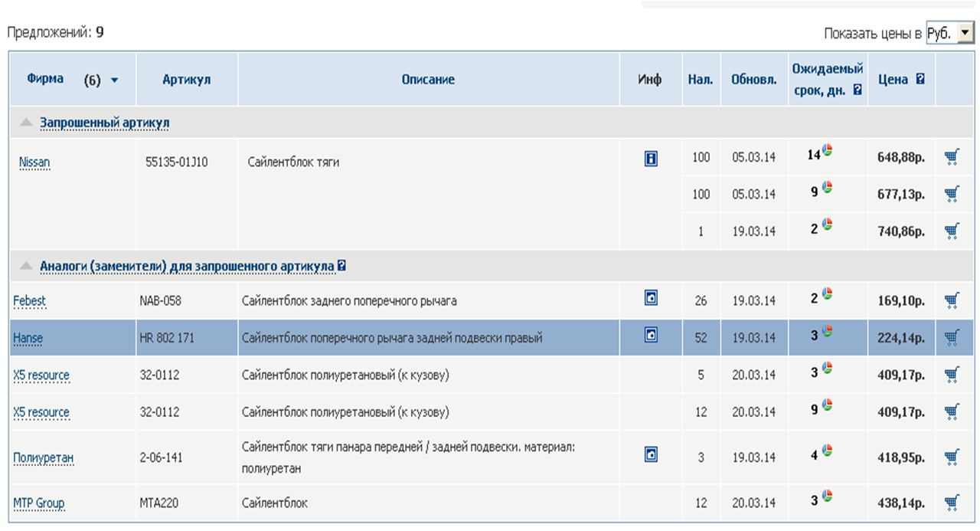980x531 pixels.
Task: Open help icon next to Ожидаемый срок header
Action: (x=857, y=90)
